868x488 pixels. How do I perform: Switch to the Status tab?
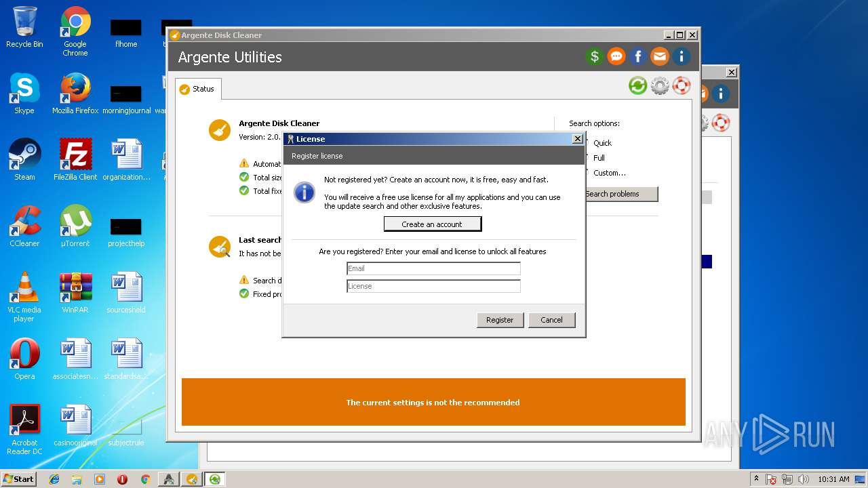click(x=197, y=89)
